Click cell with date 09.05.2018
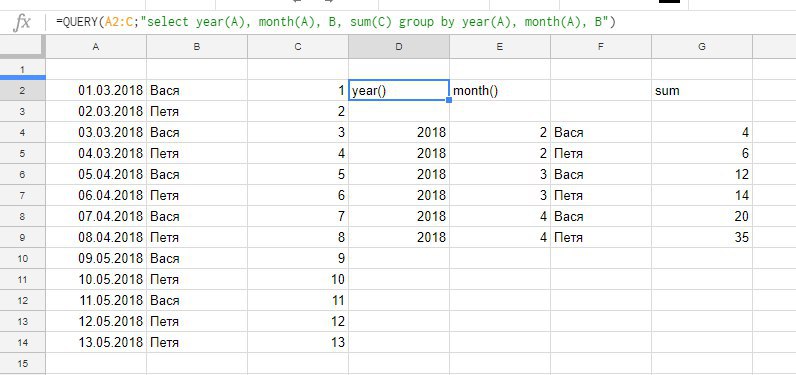The height and width of the screenshot is (375, 796). pyautogui.click(x=96, y=258)
